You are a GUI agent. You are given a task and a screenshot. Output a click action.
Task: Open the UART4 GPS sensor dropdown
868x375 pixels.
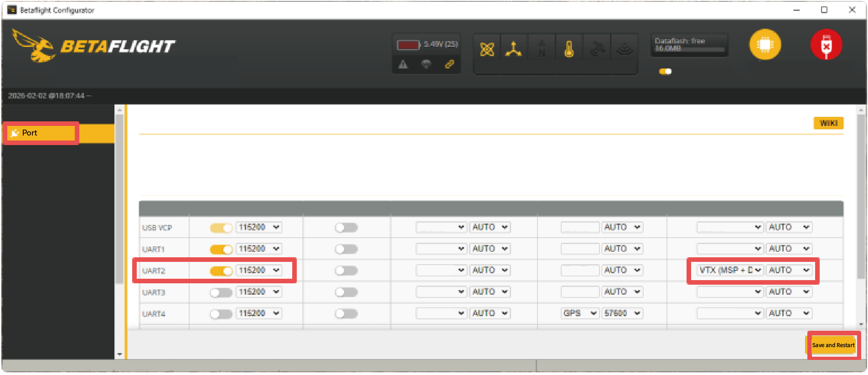click(579, 313)
